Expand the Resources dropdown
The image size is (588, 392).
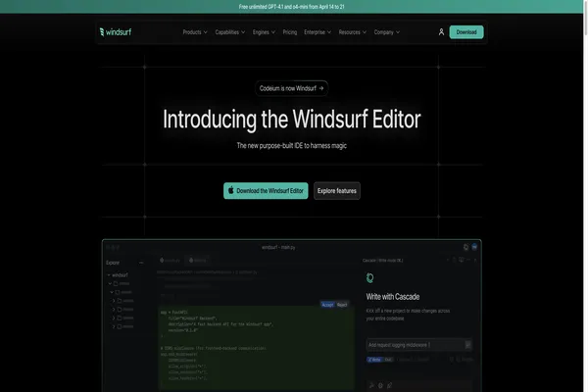(352, 31)
